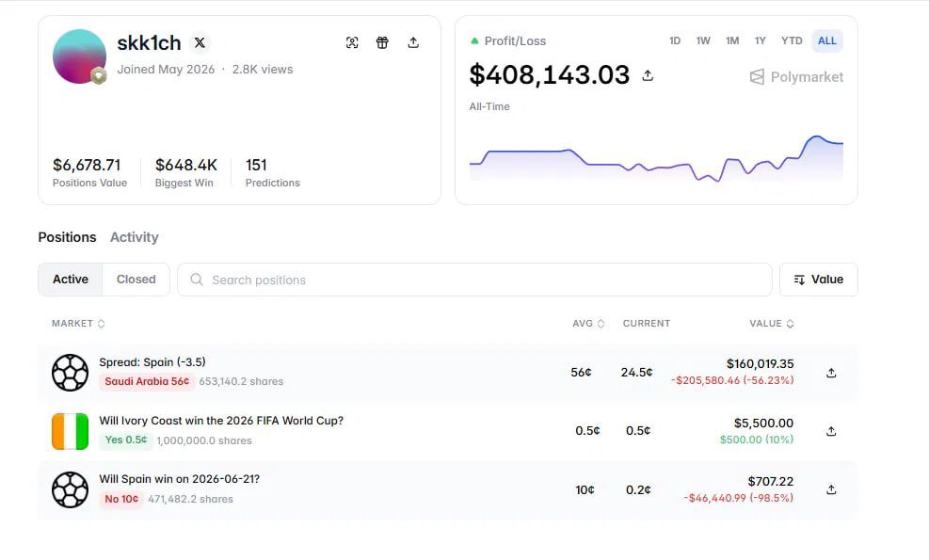Select the 1W time range
The height and width of the screenshot is (560, 929).
pos(703,40)
